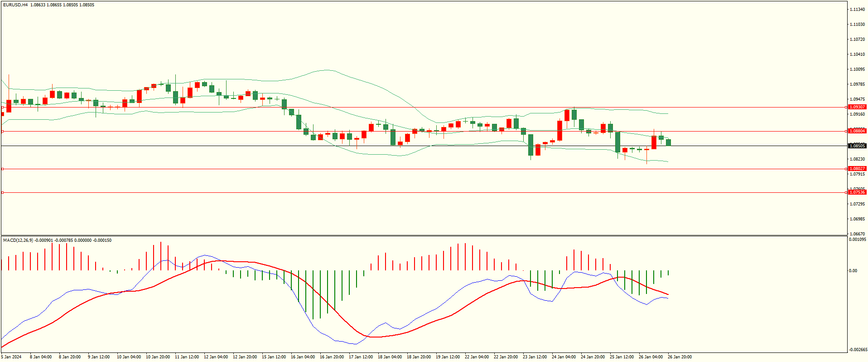Select the red 1.08804 price level tag
Image resolution: width=868 pixels, height=362 pixels.
(857, 131)
